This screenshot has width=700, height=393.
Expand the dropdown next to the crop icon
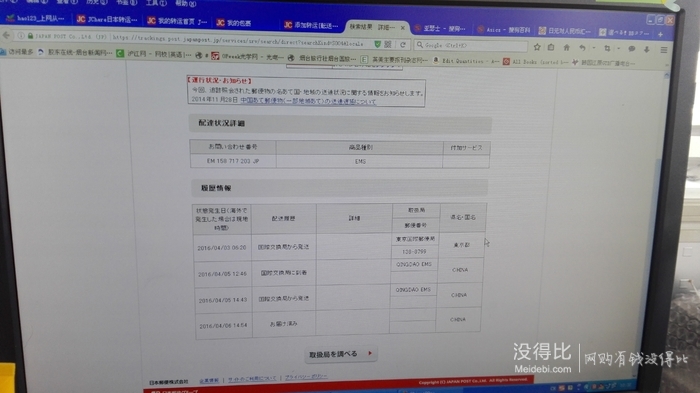618,49
